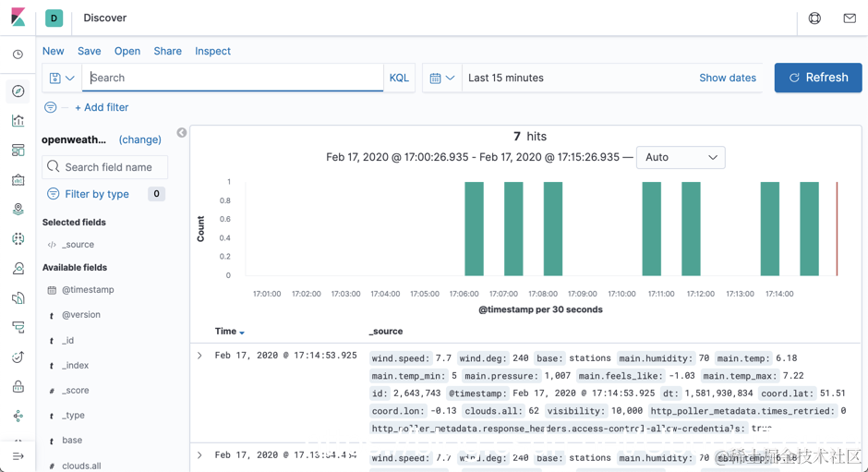Open APM icon in sidebar
Screen dimensions: 868x472
(x=18, y=327)
